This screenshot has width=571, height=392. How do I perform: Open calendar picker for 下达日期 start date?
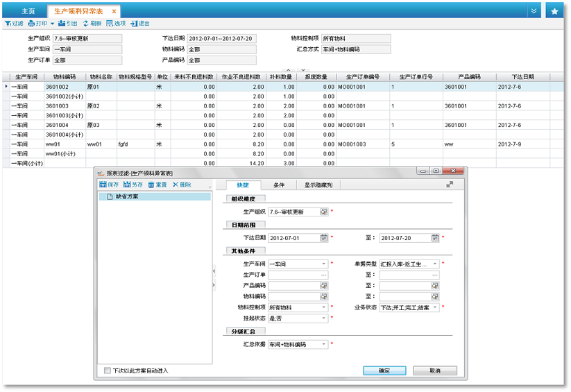click(324, 238)
